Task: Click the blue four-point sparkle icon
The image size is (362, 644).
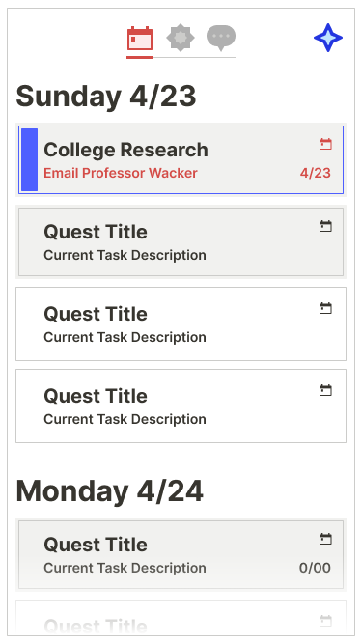Action: pyautogui.click(x=328, y=38)
